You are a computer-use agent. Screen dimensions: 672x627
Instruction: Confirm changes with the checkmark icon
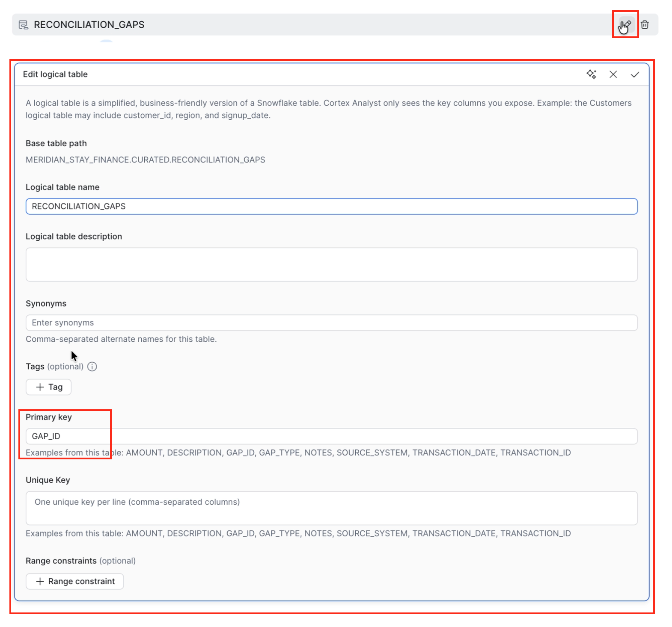pyautogui.click(x=635, y=74)
